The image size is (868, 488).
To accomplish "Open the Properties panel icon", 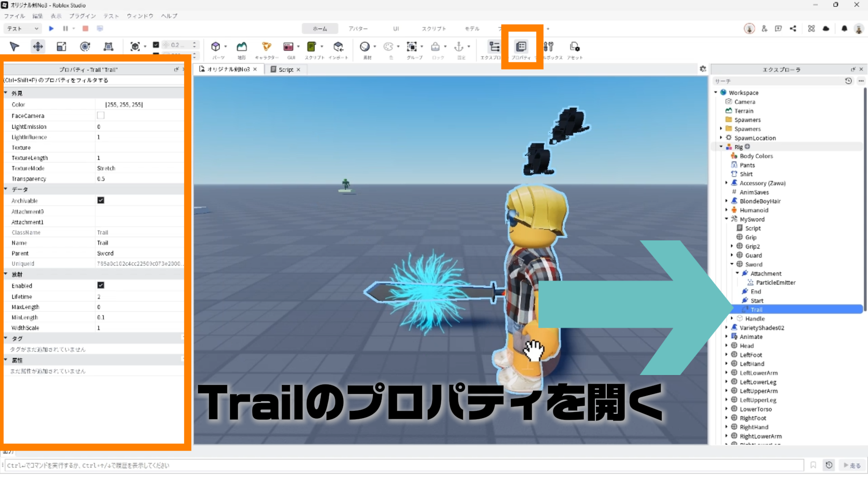I will (521, 47).
